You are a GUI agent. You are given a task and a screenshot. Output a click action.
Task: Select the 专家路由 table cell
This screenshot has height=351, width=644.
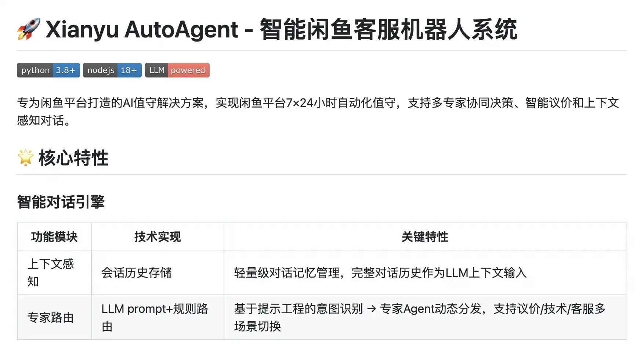54,317
